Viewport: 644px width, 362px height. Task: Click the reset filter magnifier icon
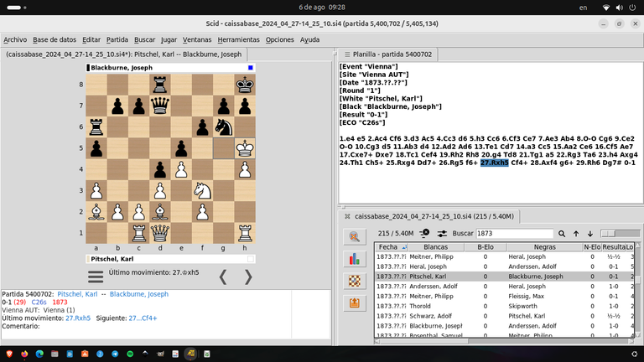tap(355, 236)
